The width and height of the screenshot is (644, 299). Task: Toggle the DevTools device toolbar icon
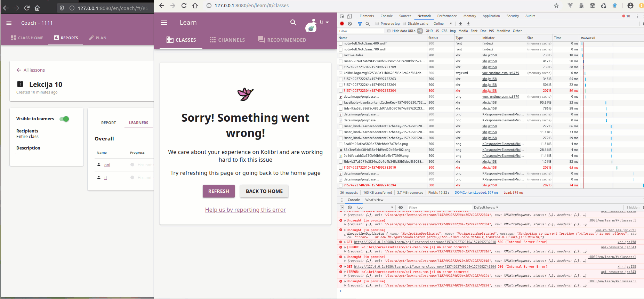point(349,16)
